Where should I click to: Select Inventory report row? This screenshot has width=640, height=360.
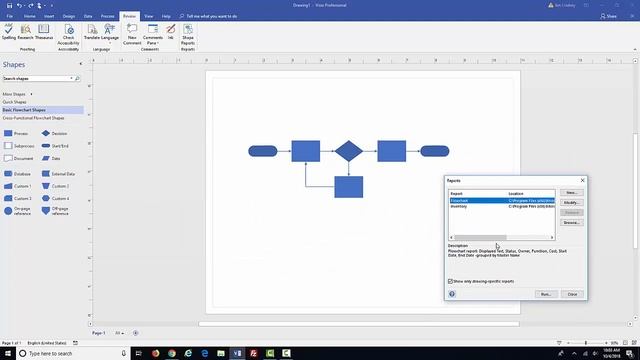(502, 207)
